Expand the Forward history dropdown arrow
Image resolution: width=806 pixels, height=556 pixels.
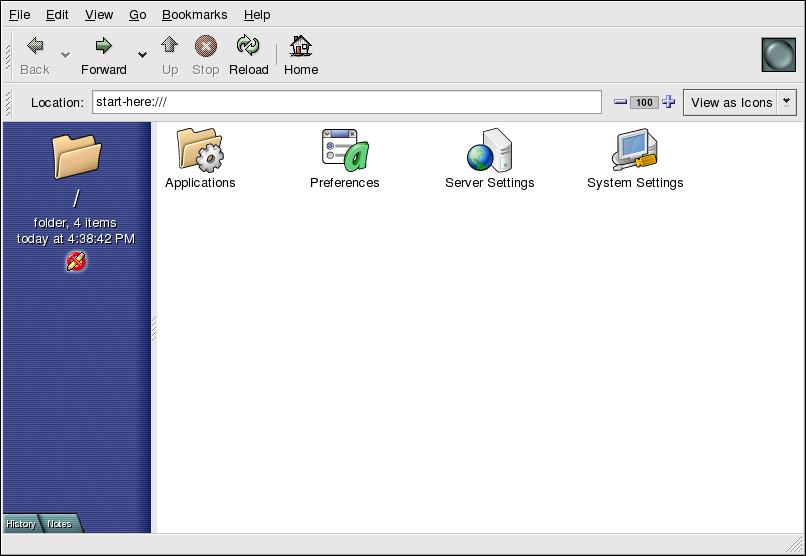tap(142, 54)
